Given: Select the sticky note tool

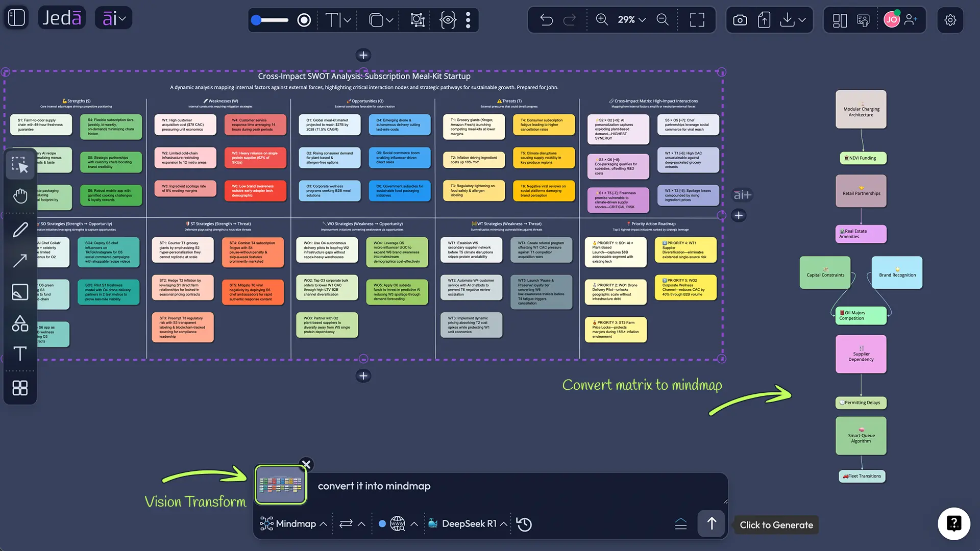Looking at the screenshot, I should (20, 292).
